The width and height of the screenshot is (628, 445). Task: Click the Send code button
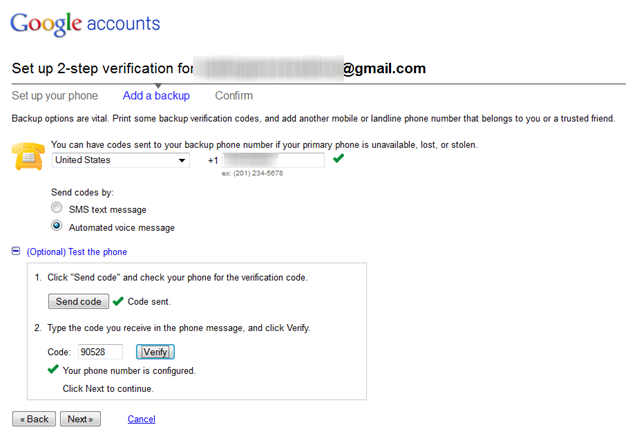point(78,301)
